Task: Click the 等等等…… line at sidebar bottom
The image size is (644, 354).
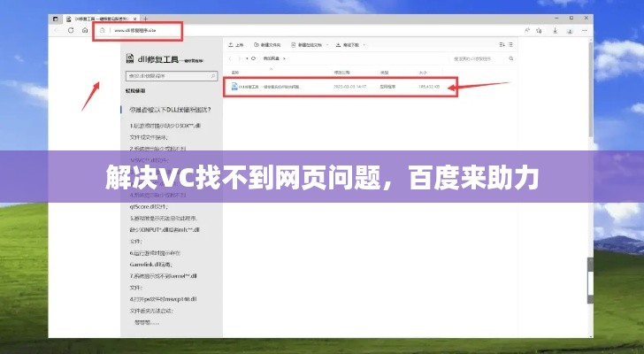Action: click(147, 322)
